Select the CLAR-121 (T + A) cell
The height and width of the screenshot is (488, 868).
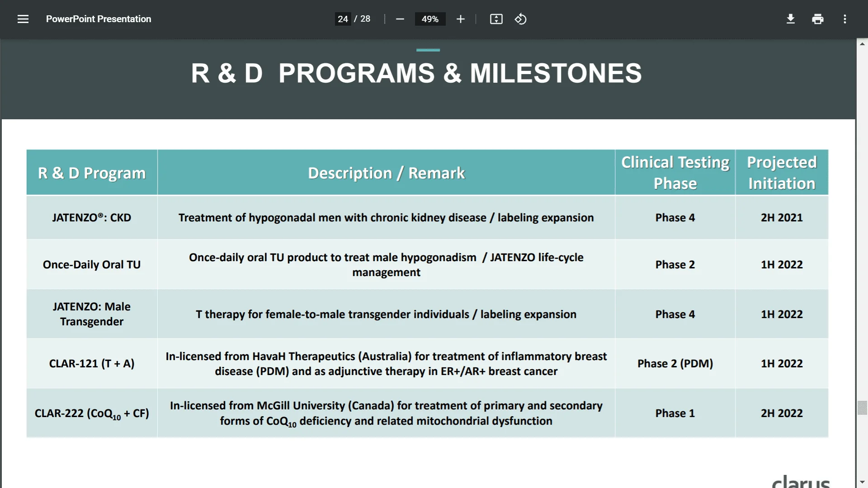92,363
